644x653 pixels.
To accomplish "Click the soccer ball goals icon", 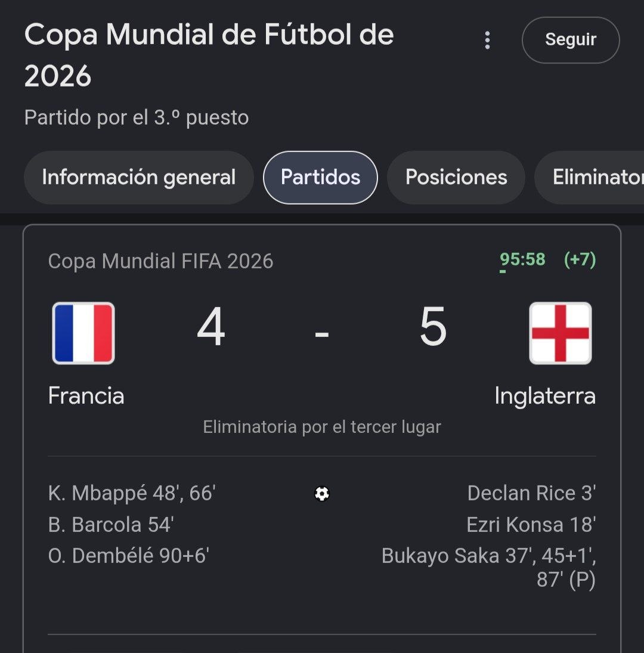I will (x=322, y=494).
